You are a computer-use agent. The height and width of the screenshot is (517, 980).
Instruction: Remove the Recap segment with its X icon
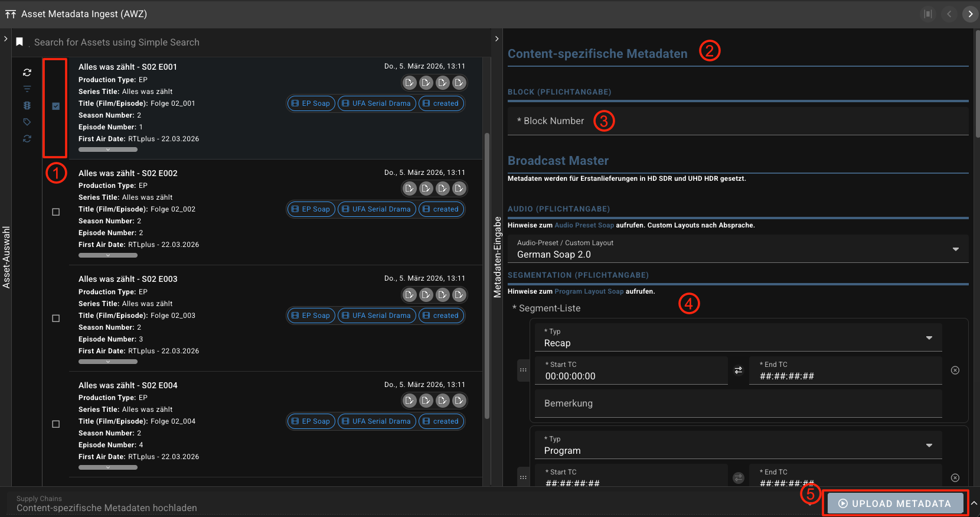coord(955,370)
